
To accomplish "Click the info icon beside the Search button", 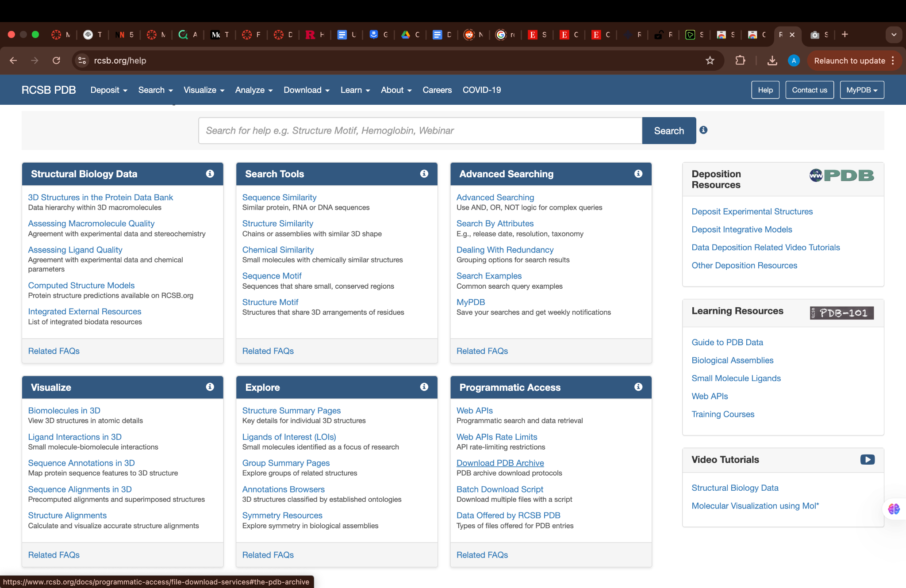I will (703, 130).
